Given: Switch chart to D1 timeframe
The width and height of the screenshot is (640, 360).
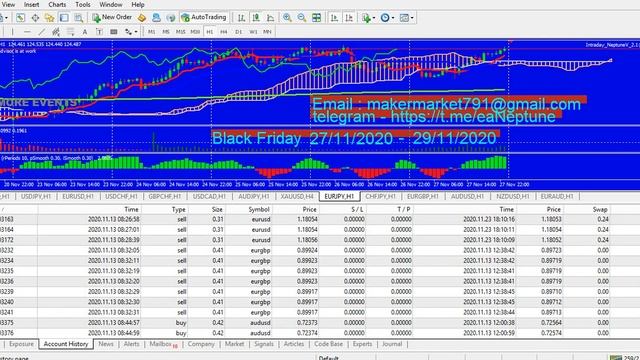Looking at the screenshot, I should (238, 32).
